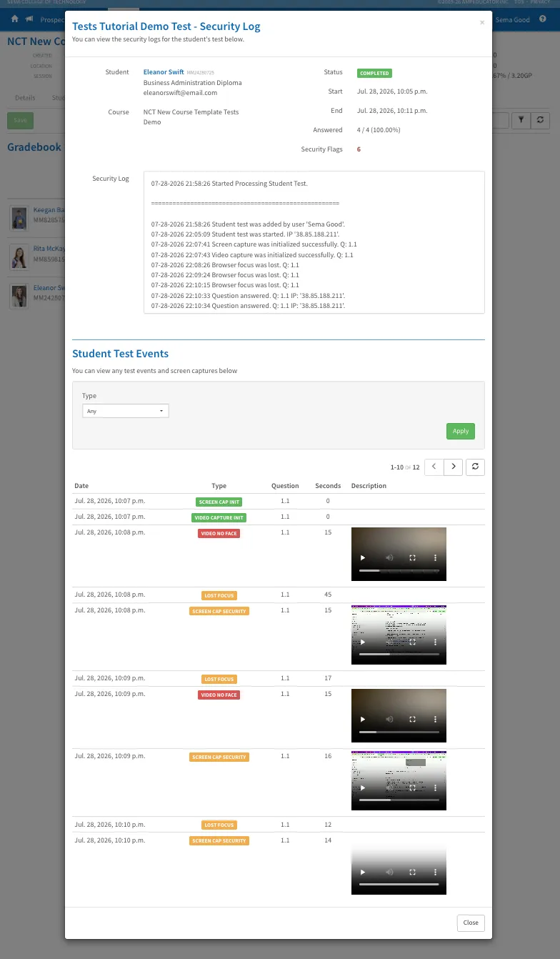Open more options on 10:08 VIDEO NO FACE video
The height and width of the screenshot is (959, 560).
[436, 557]
